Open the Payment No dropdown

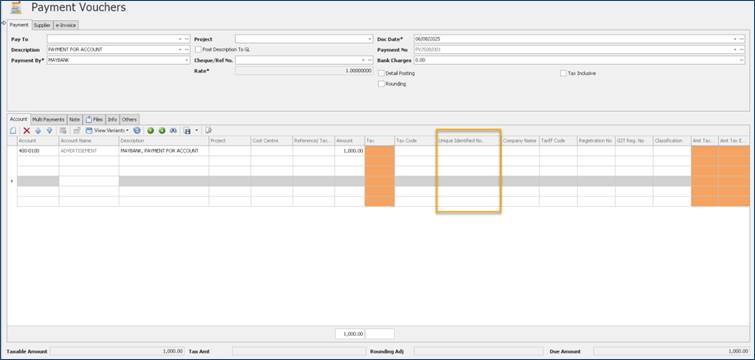[x=735, y=50]
